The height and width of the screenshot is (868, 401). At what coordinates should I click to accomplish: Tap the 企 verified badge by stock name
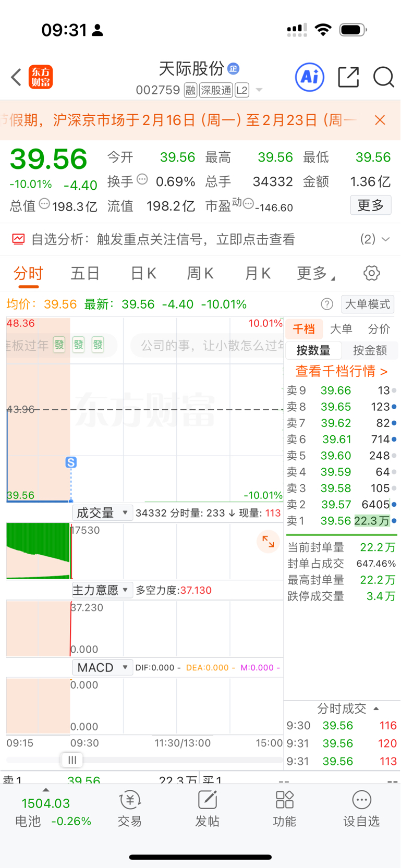tap(234, 68)
